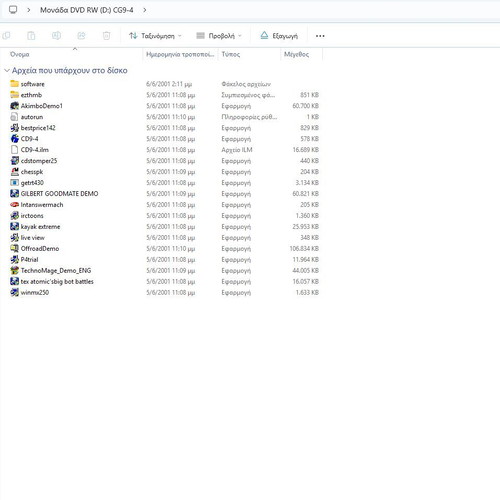Select the getrt430 application icon

tap(14, 183)
